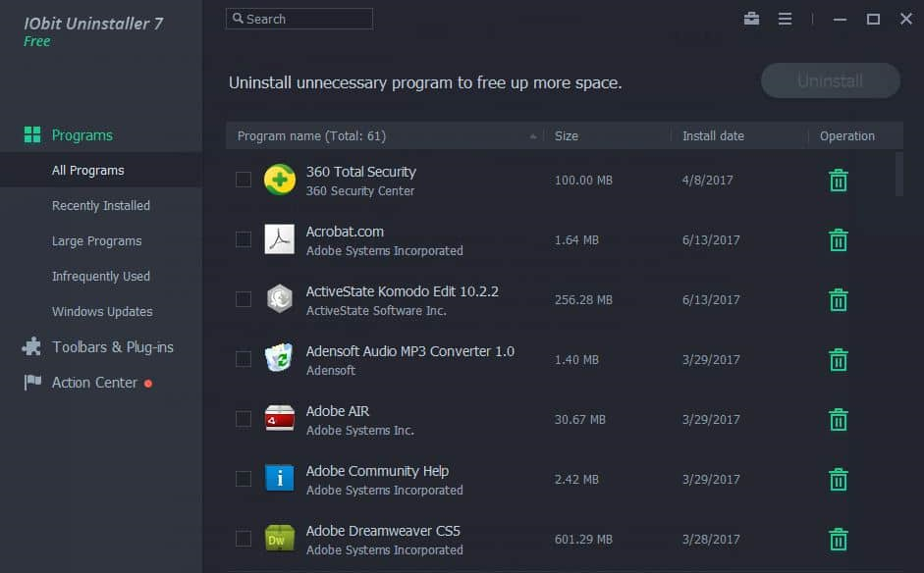Click the Adobe AIR app icon
924x573 pixels.
(279, 418)
